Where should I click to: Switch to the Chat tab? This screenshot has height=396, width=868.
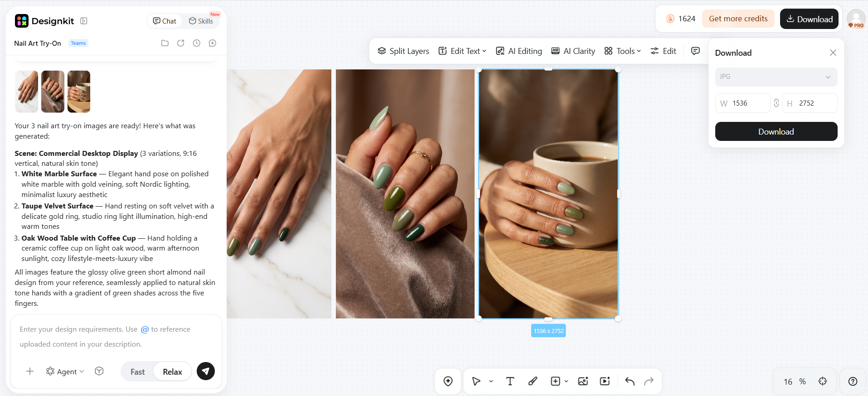coord(165,21)
